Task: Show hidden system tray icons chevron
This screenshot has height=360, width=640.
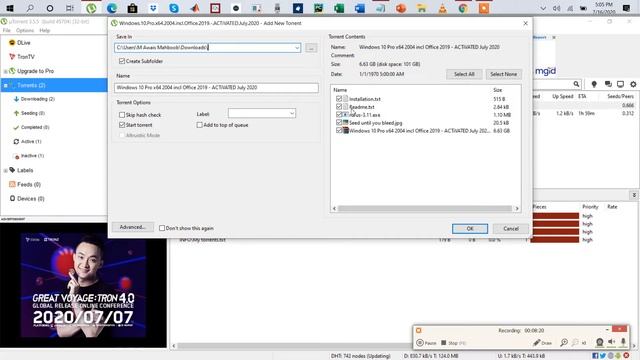Action: coord(543,8)
